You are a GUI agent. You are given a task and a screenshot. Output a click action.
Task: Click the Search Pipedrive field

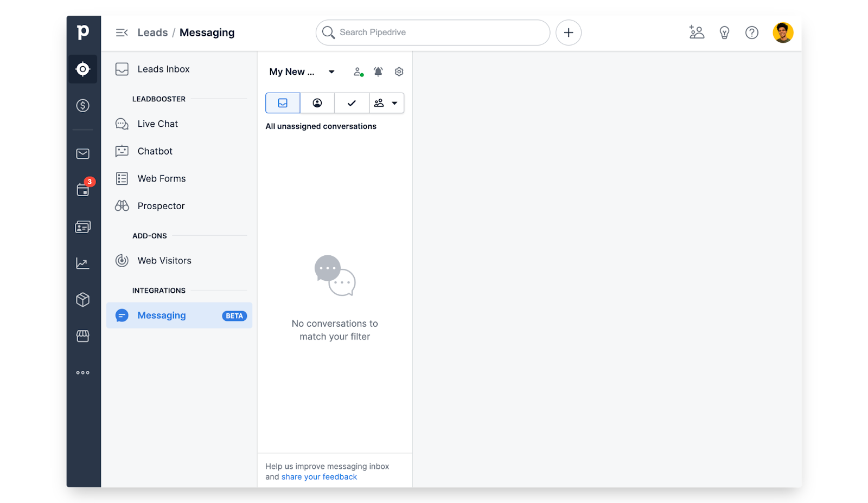(x=433, y=33)
